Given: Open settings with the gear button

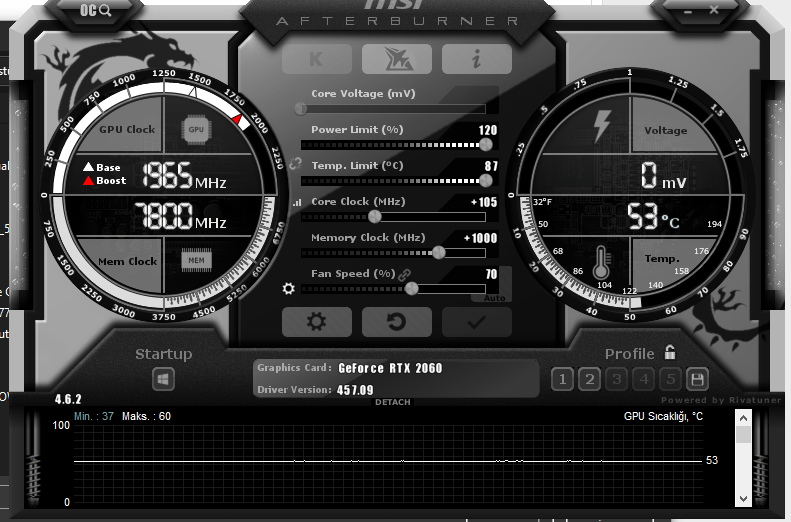Looking at the screenshot, I should (317, 322).
